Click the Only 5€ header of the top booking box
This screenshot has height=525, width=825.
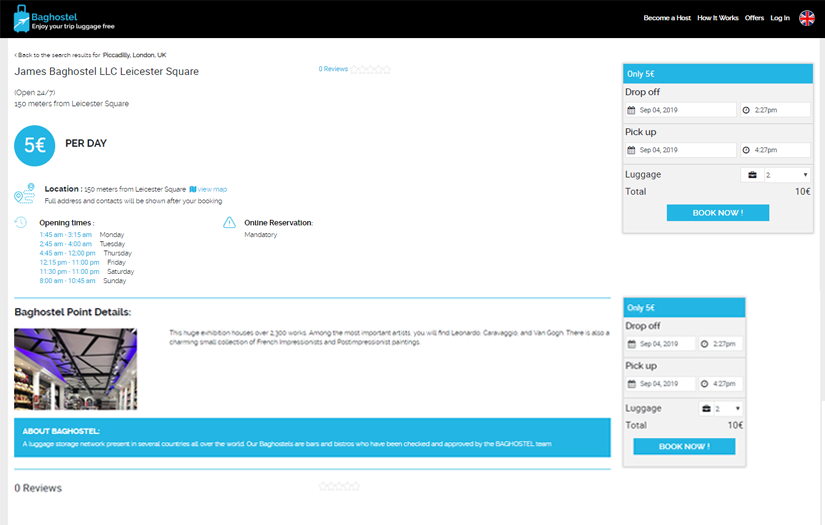pos(718,74)
